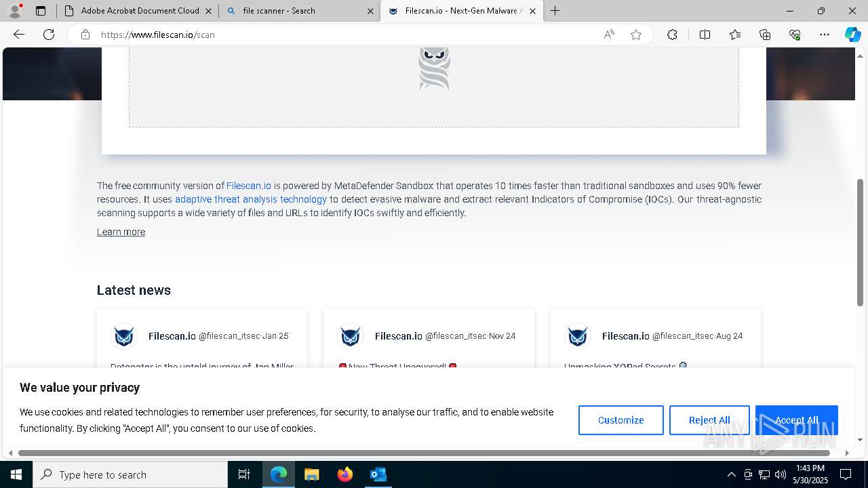
Task: Open Favorites list icon
Action: [735, 35]
